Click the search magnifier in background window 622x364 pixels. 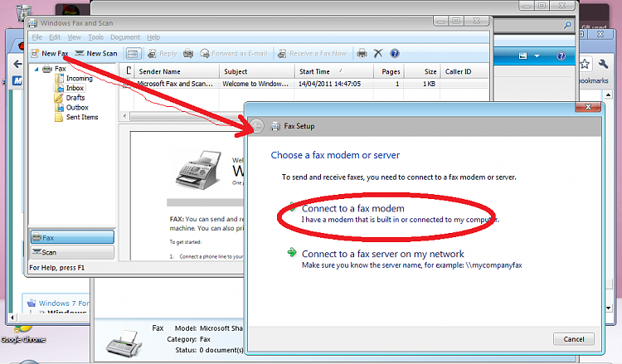567,25
